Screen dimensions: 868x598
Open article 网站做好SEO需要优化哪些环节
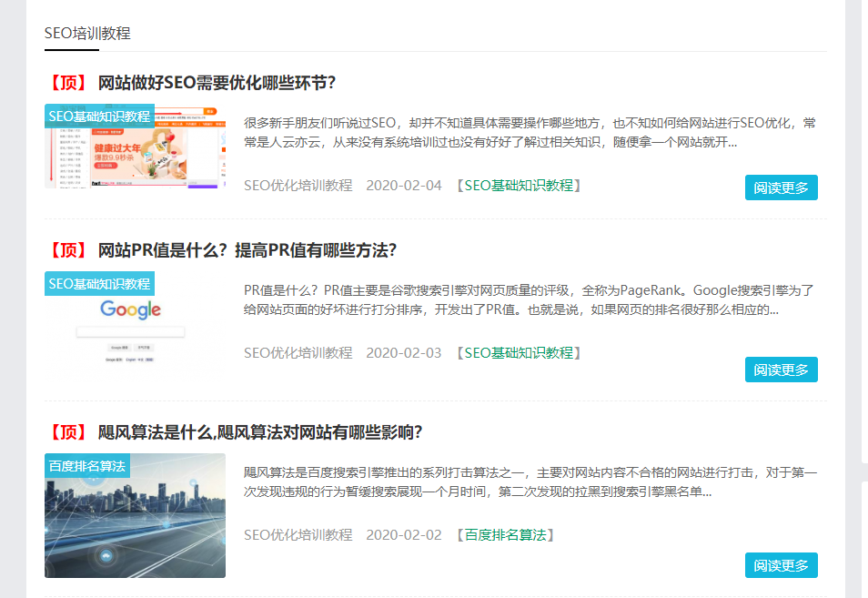tap(217, 83)
